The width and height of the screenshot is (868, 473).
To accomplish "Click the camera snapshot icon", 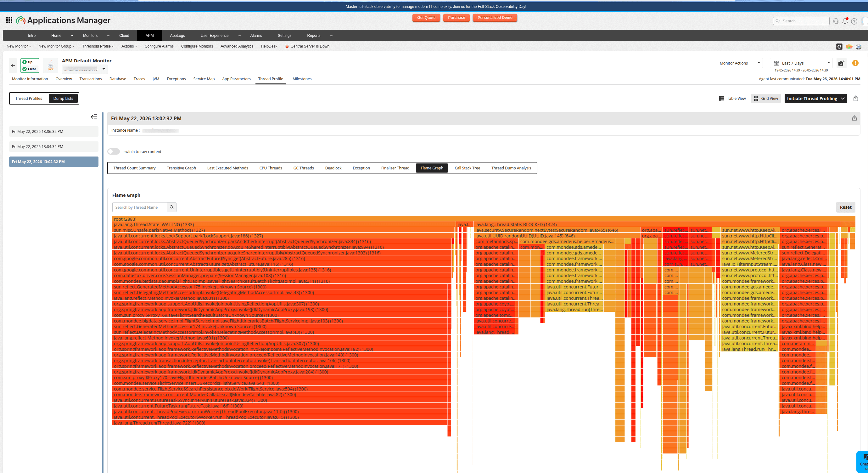I will click(841, 63).
